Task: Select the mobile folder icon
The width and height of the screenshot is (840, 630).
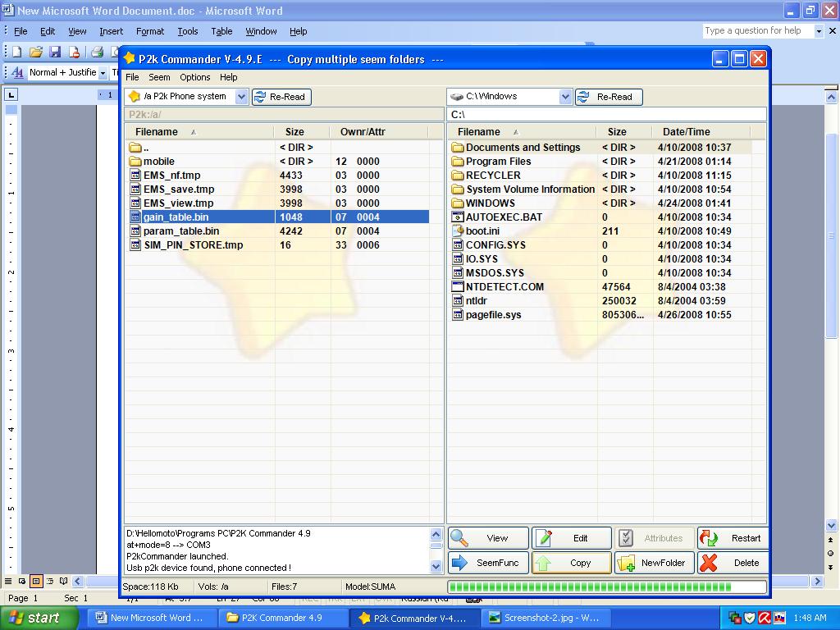Action: click(x=135, y=162)
